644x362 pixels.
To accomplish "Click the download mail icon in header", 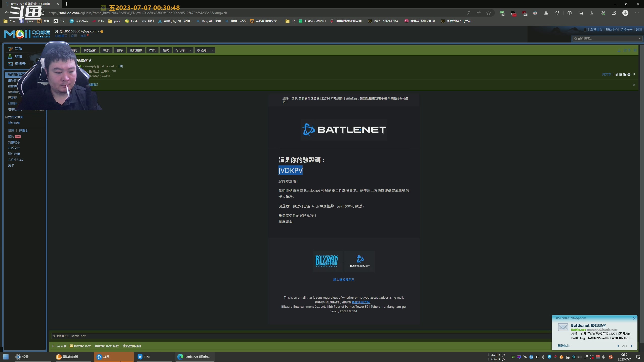I will tap(625, 74).
